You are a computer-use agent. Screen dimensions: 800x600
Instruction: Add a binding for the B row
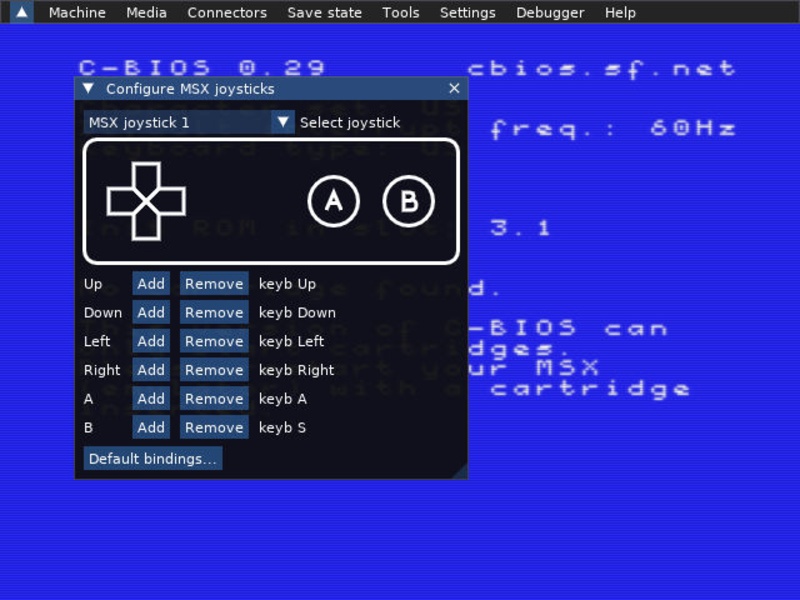pos(151,427)
